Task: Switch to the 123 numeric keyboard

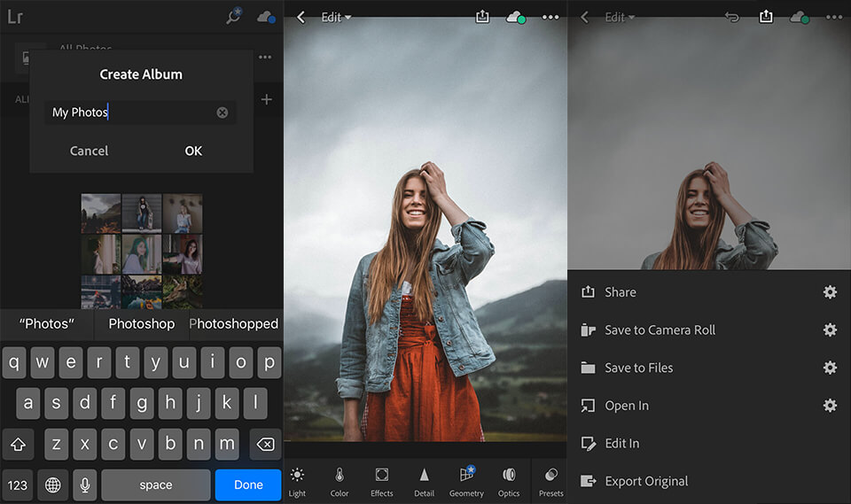Action: [18, 485]
